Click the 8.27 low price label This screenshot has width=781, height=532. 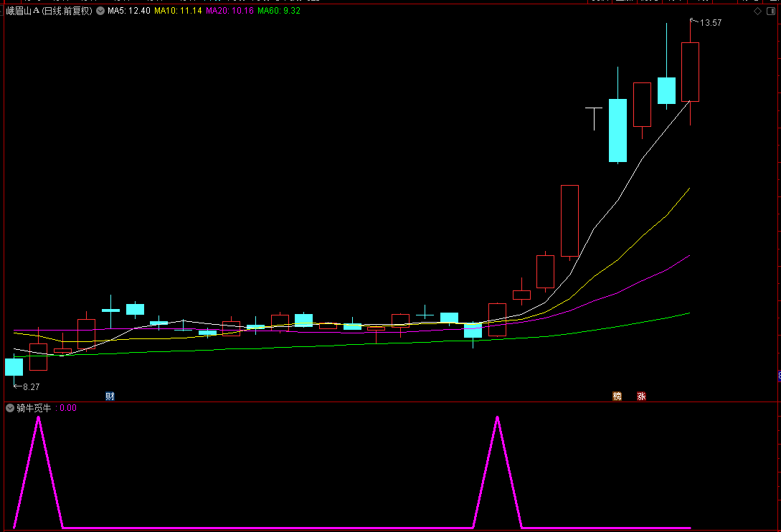click(31, 386)
